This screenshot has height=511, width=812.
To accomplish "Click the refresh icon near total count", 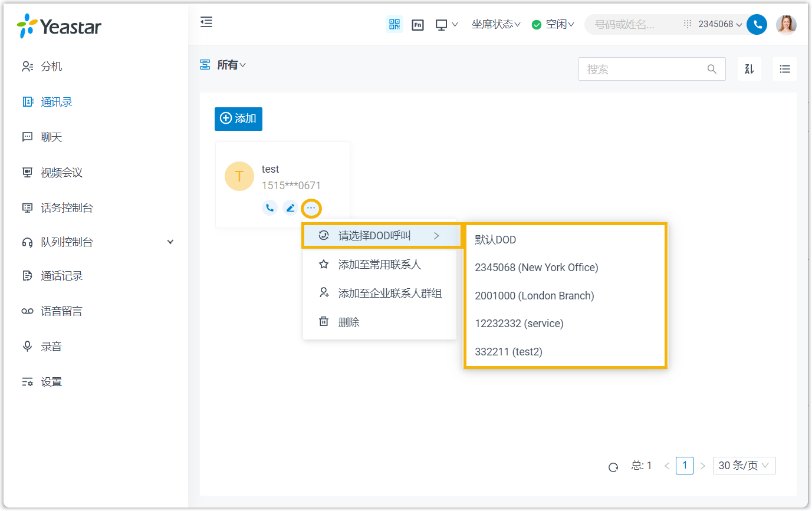I will click(x=613, y=467).
